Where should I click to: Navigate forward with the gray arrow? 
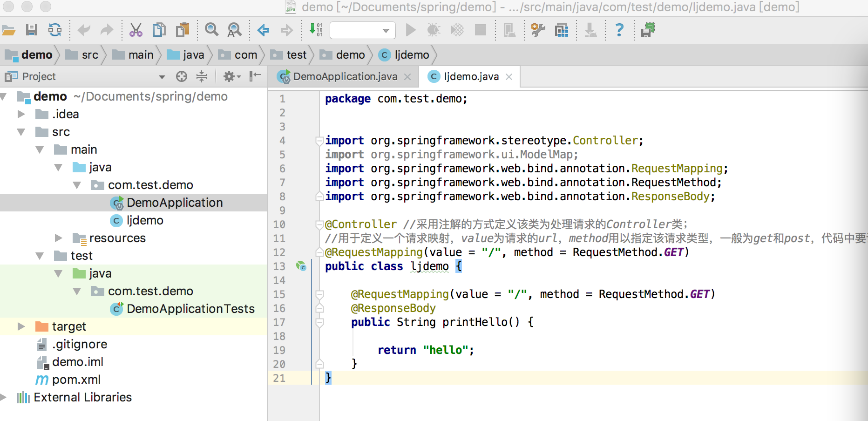pos(287,30)
